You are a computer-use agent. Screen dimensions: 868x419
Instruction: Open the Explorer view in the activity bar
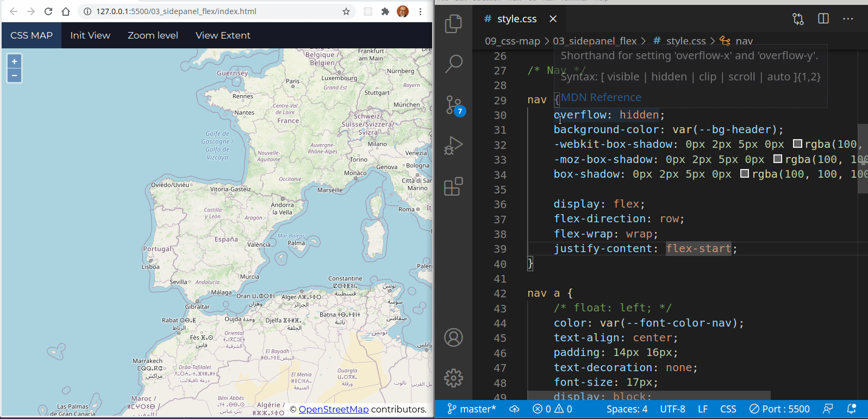(x=453, y=24)
